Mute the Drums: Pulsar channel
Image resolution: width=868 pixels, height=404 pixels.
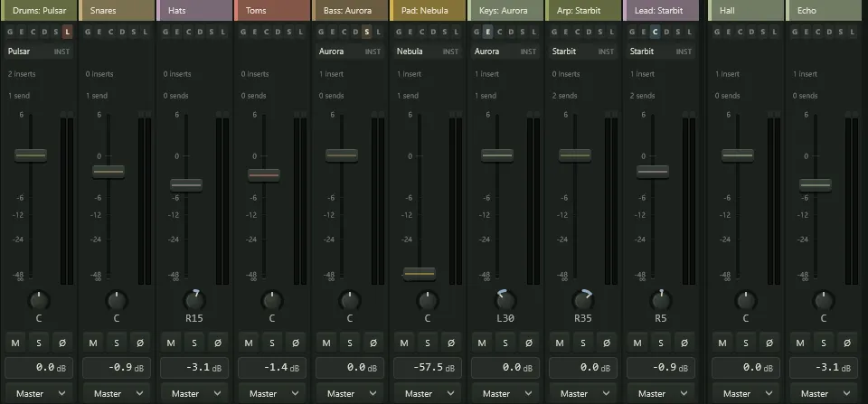pos(15,343)
